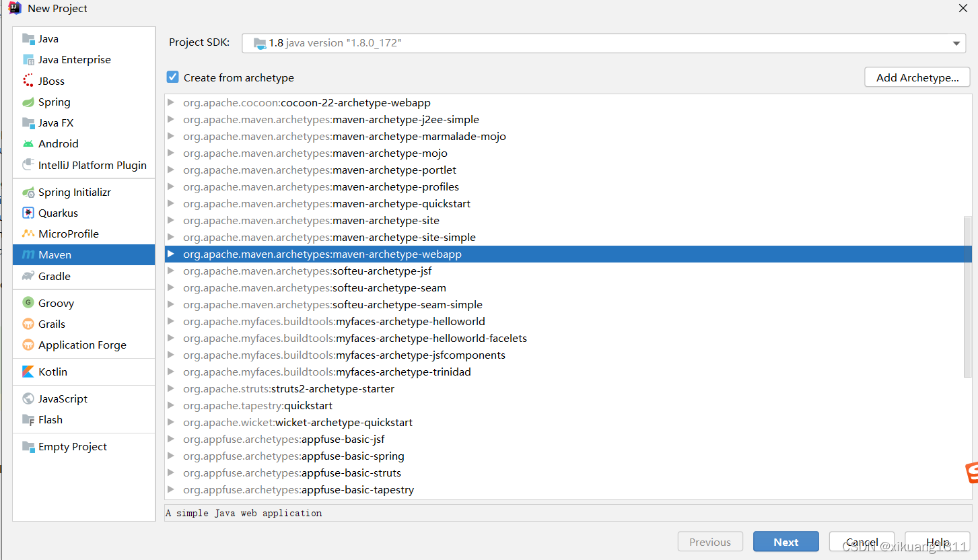The width and height of the screenshot is (978, 560).
Task: Click the SDK folder icon in combo box
Action: 260,43
